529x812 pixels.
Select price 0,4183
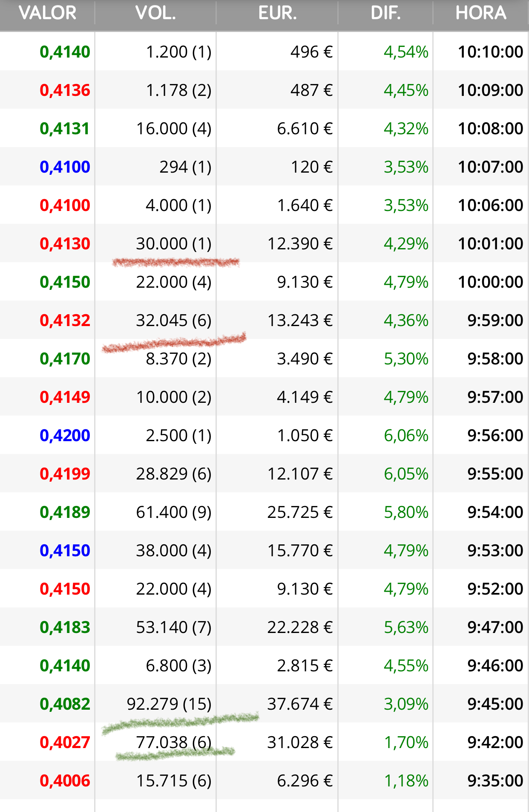pos(65,627)
